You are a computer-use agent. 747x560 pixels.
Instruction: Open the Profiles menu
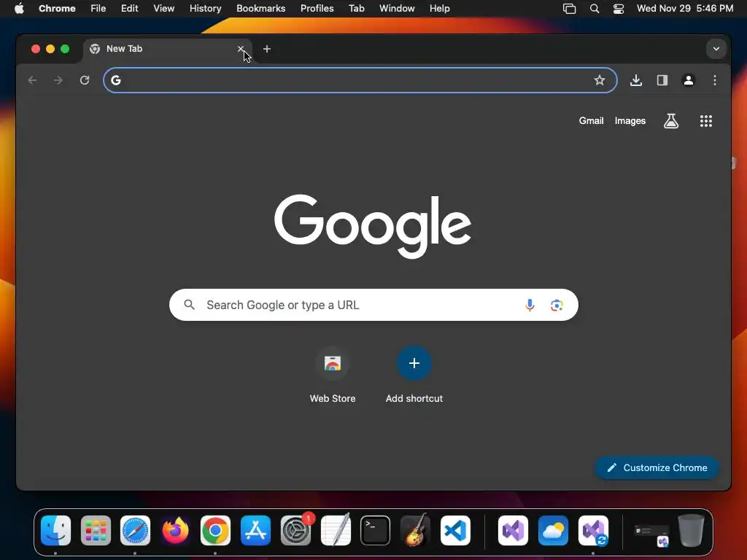[317, 9]
